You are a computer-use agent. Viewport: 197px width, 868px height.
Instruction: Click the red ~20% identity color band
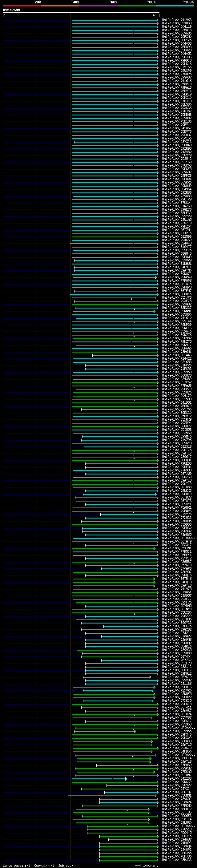click(x=22, y=6)
